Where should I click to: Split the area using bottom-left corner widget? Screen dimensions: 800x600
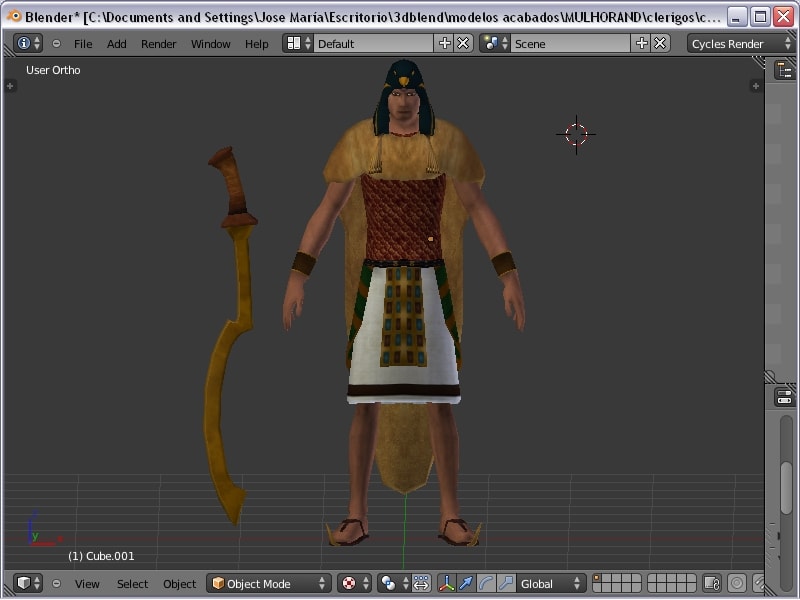pos(8,591)
